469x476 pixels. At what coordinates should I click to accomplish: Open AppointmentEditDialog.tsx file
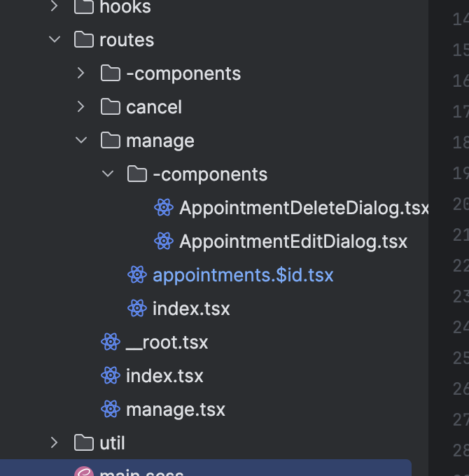[x=293, y=241]
